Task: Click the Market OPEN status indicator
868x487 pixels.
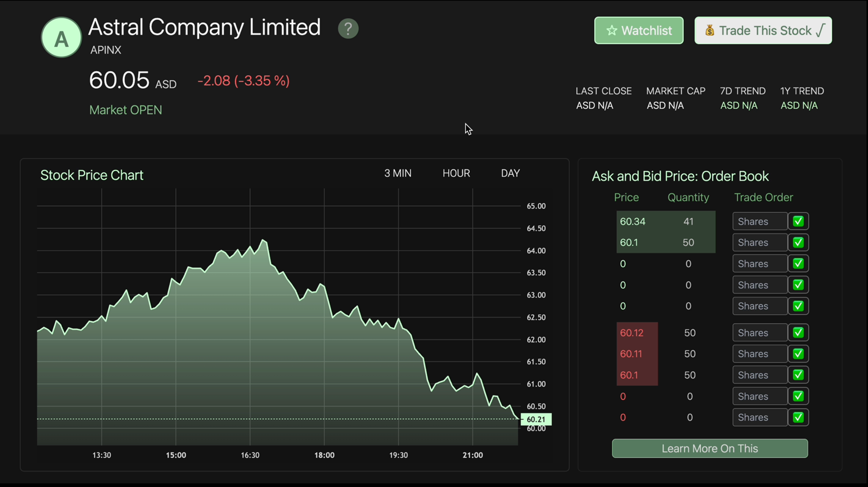Action: [126, 110]
